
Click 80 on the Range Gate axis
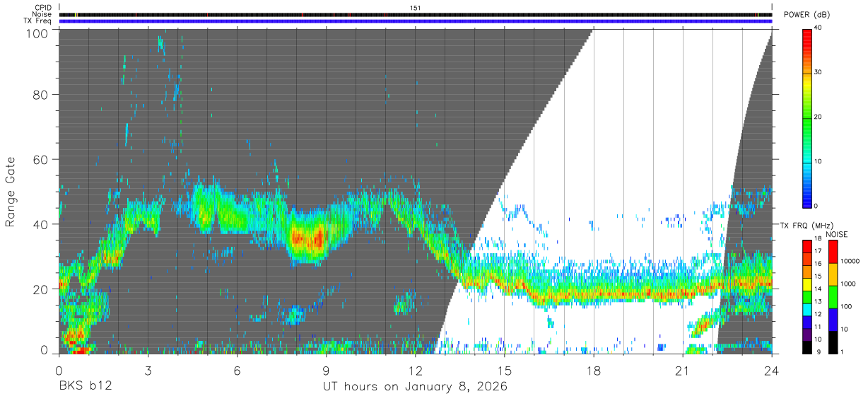pyautogui.click(x=41, y=94)
